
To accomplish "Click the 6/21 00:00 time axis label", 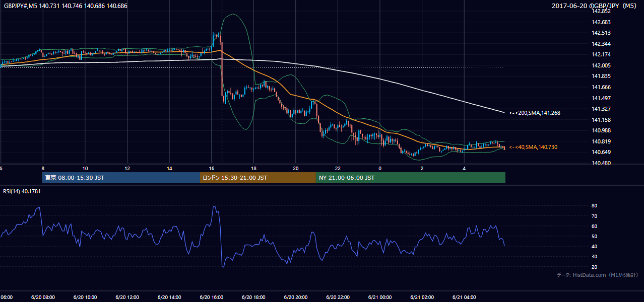I will pyautogui.click(x=379, y=297).
